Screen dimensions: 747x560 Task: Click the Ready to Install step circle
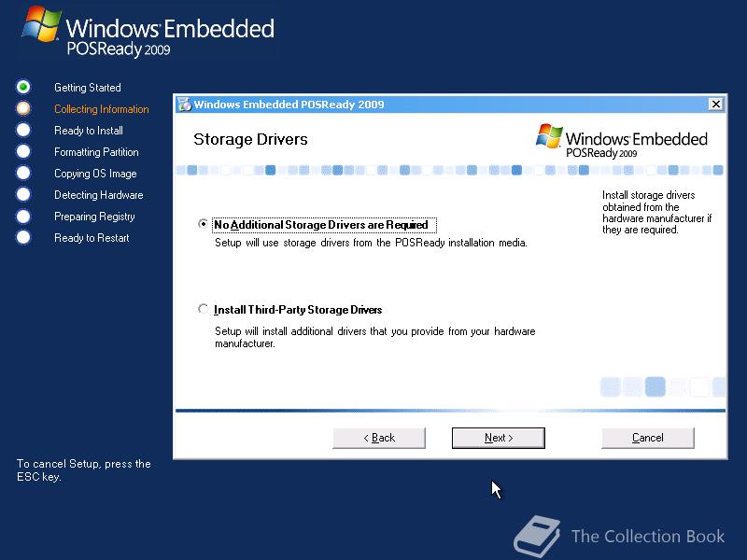pos(22,130)
